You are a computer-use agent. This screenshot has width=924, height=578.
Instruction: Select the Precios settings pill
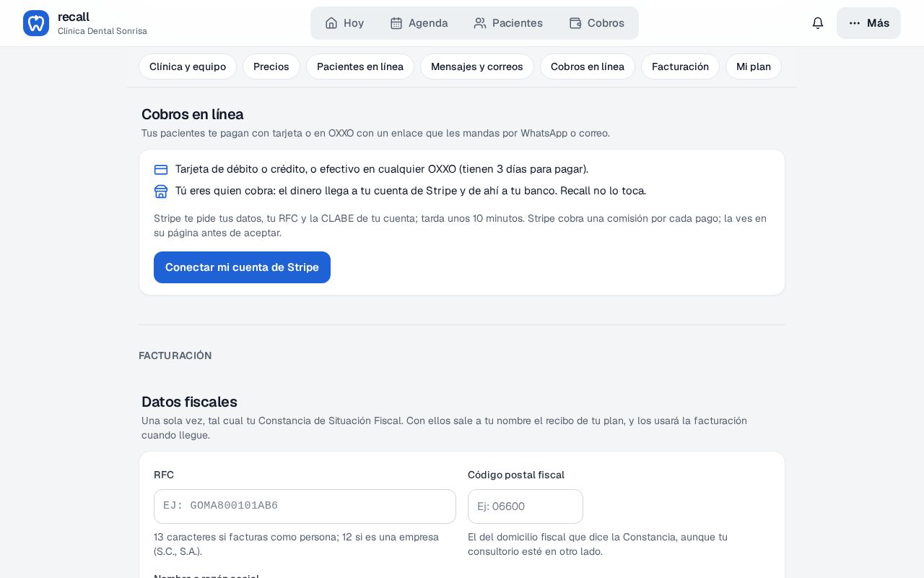[271, 66]
